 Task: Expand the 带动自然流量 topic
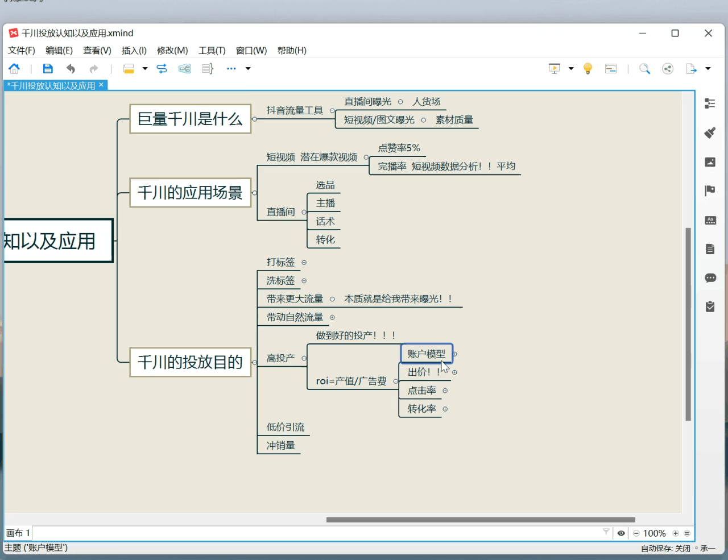coord(332,317)
